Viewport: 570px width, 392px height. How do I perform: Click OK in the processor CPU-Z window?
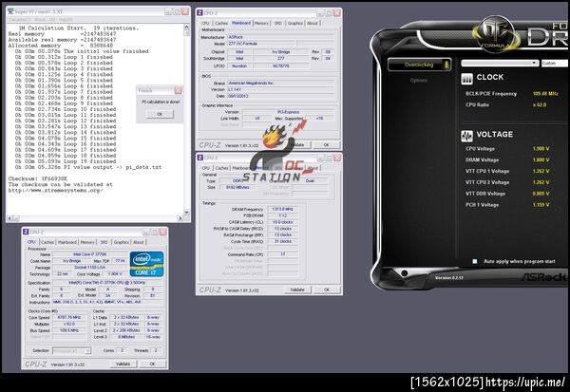pos(152,364)
